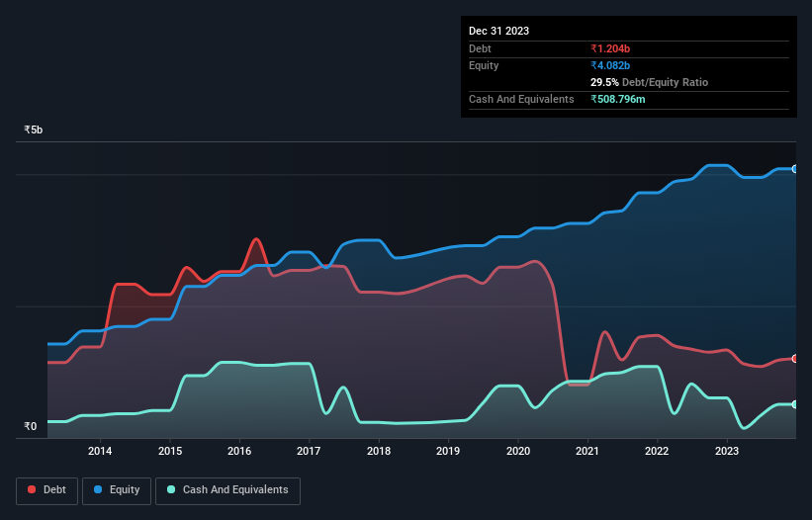Screen dimensions: 812x520
Task: Click the Equity label in tooltip
Action: [x=484, y=65]
